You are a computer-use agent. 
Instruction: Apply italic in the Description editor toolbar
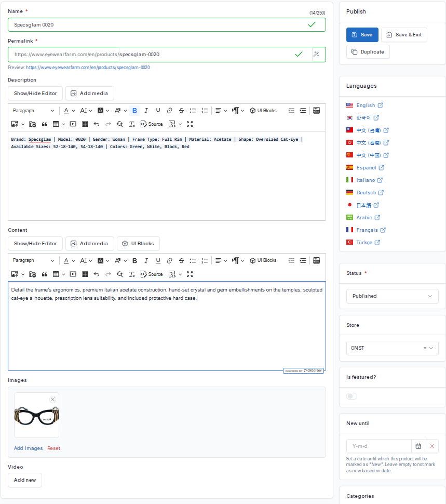click(x=146, y=111)
